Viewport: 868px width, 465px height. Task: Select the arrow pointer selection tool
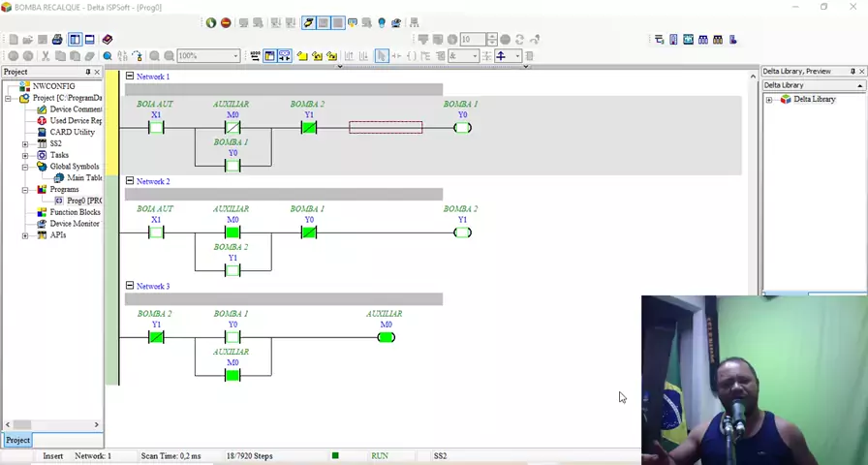point(382,56)
